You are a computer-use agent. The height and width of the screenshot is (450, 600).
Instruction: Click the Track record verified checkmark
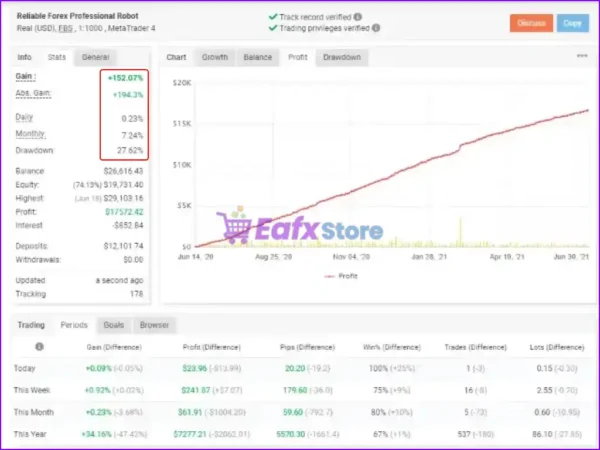point(273,17)
